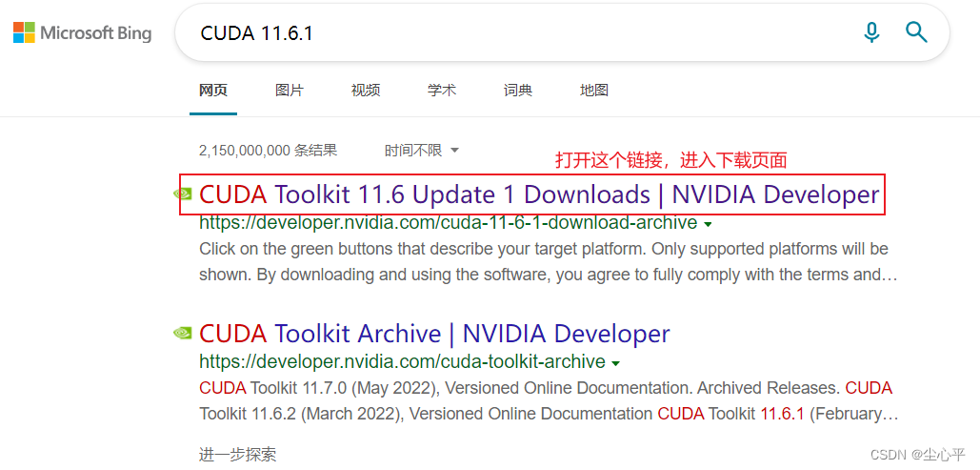Click the NVIDIA favicon beside CUDA Toolkit 11.6 result

[183, 194]
